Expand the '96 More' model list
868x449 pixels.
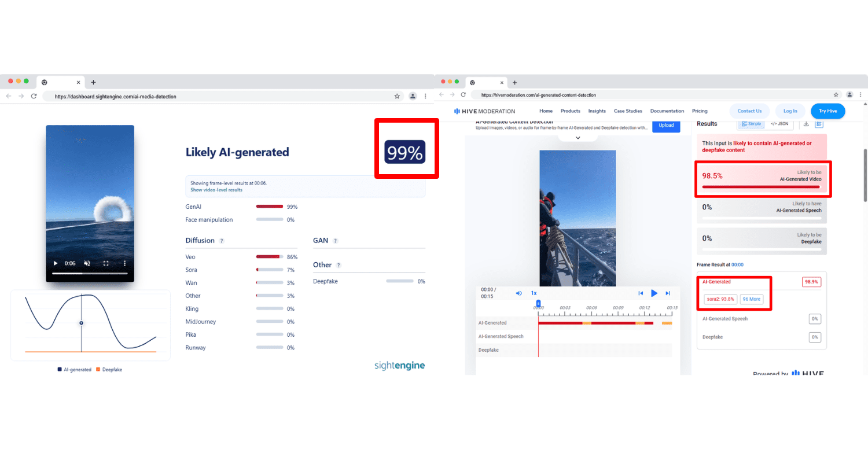pyautogui.click(x=752, y=299)
